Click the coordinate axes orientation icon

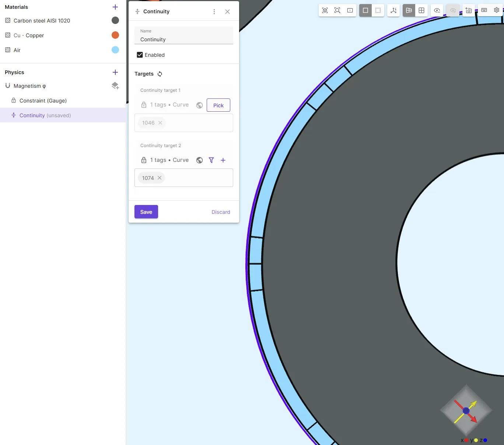393,10
